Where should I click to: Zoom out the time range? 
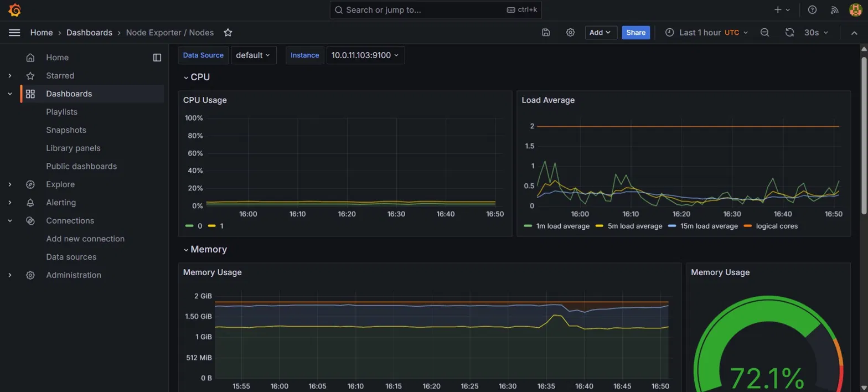[764, 33]
